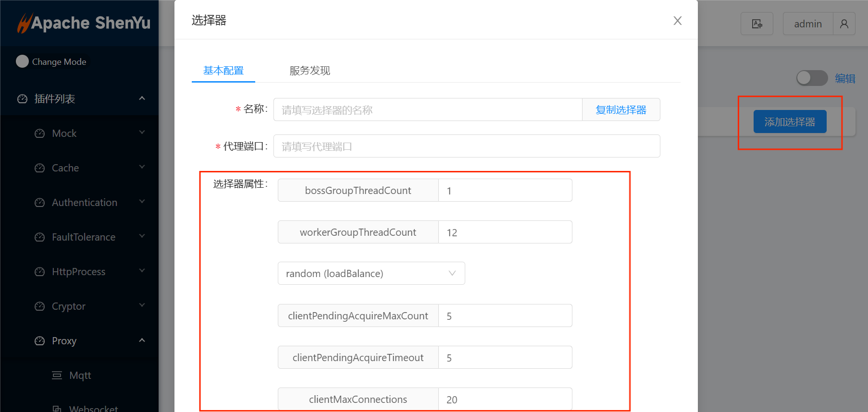This screenshot has height=412, width=868.
Task: Expand the HttpProcess menu group
Action: coord(142,271)
